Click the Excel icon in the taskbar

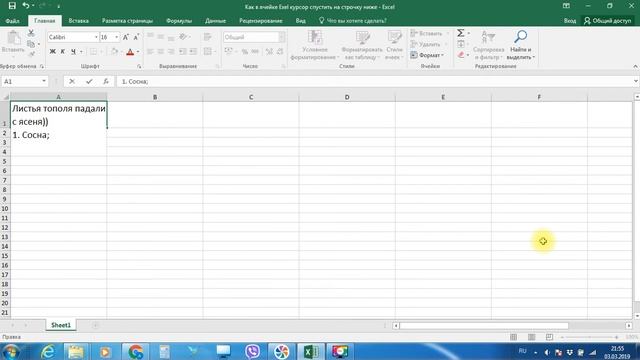click(x=311, y=351)
